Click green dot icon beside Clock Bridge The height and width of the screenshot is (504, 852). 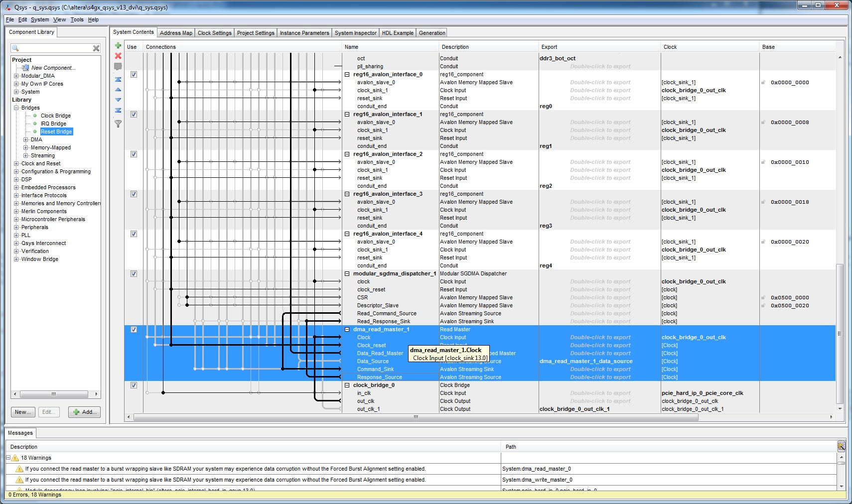coord(35,116)
